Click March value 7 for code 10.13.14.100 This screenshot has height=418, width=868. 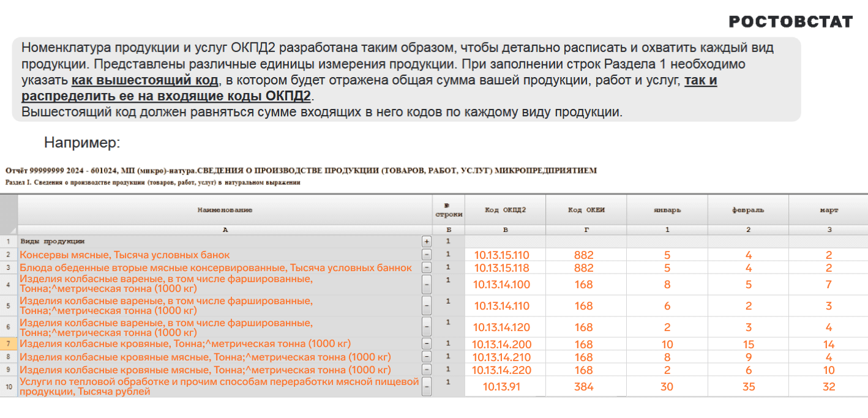(829, 284)
